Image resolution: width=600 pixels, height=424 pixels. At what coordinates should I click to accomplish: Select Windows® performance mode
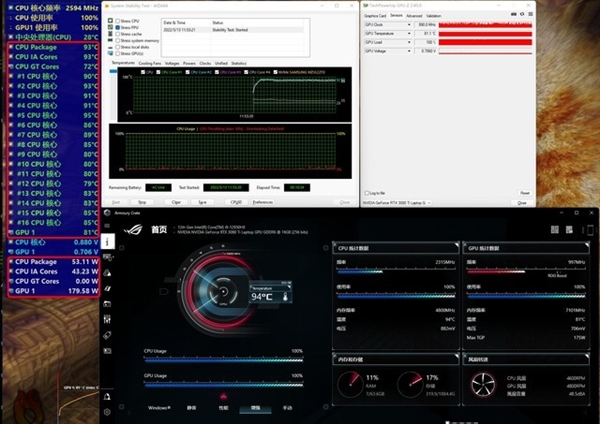pos(160,408)
